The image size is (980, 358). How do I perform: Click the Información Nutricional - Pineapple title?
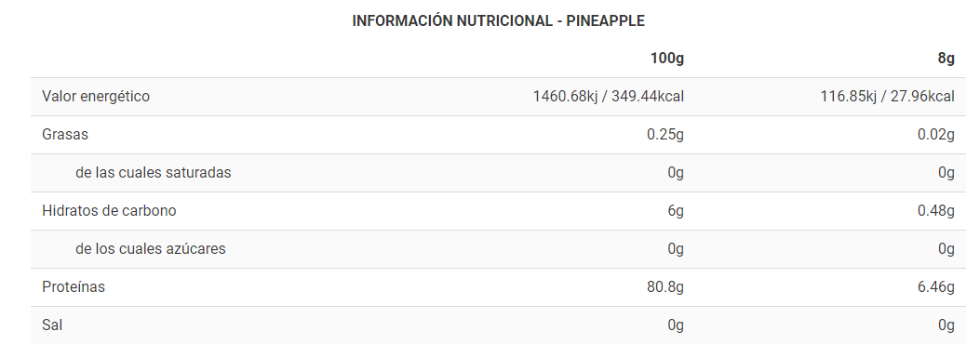point(498,20)
